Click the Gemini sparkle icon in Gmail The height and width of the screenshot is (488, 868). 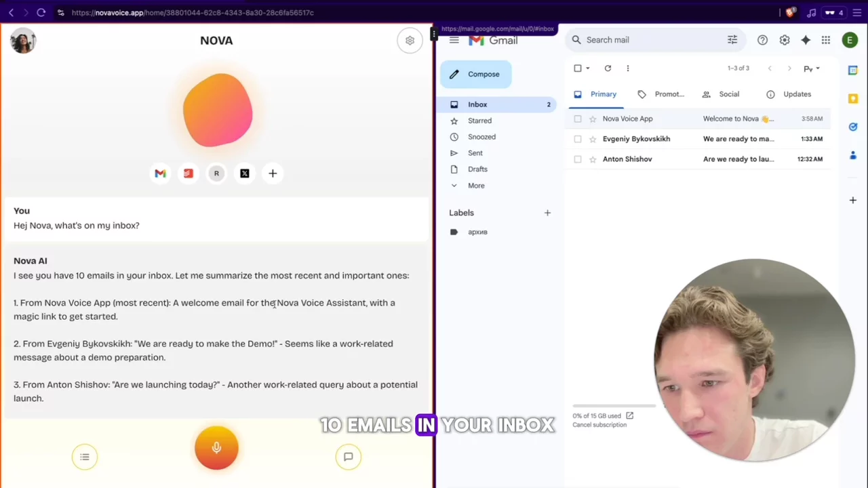point(806,40)
